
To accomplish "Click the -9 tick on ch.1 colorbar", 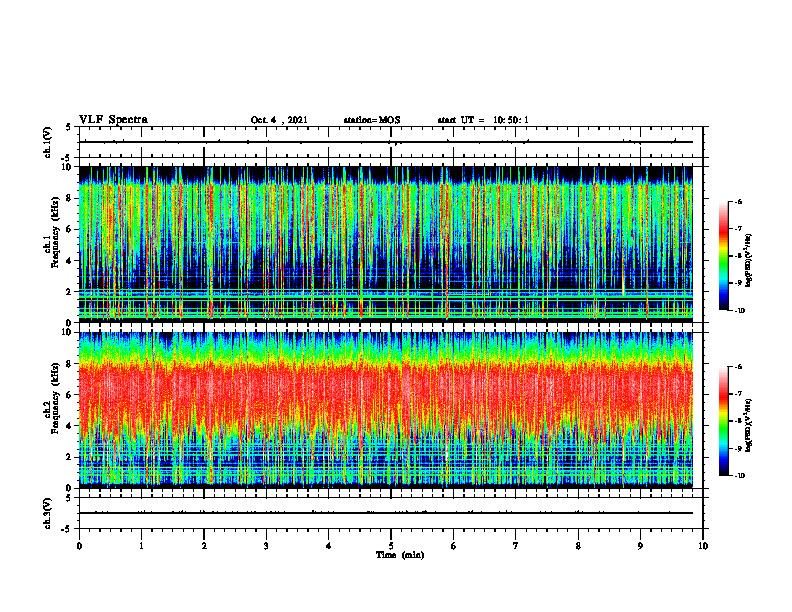I will coord(738,283).
